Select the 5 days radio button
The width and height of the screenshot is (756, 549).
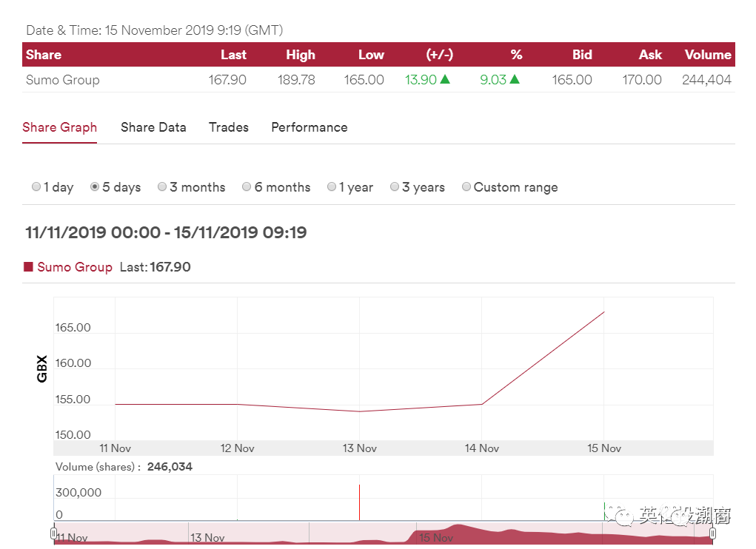(x=95, y=186)
